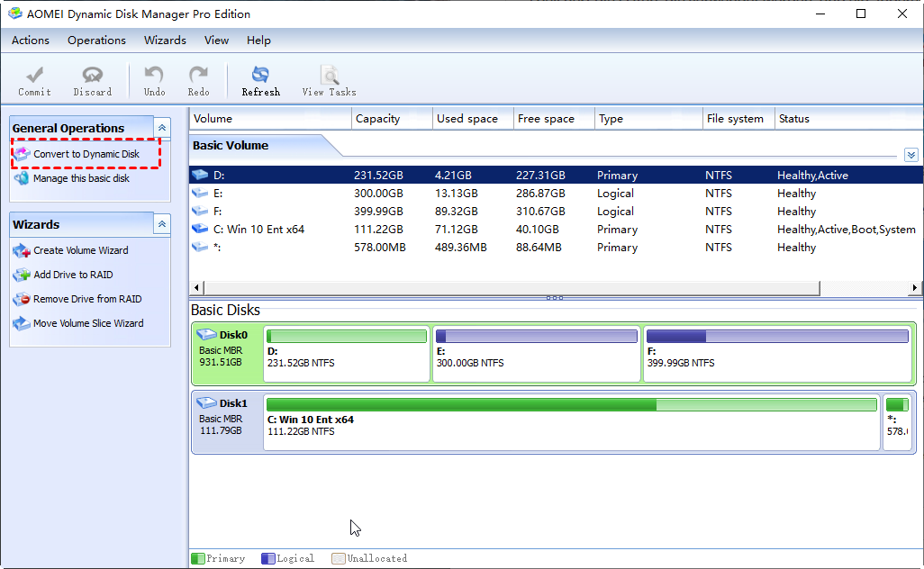Click the drive icon of volume E: row
The height and width of the screenshot is (569, 924).
click(200, 194)
